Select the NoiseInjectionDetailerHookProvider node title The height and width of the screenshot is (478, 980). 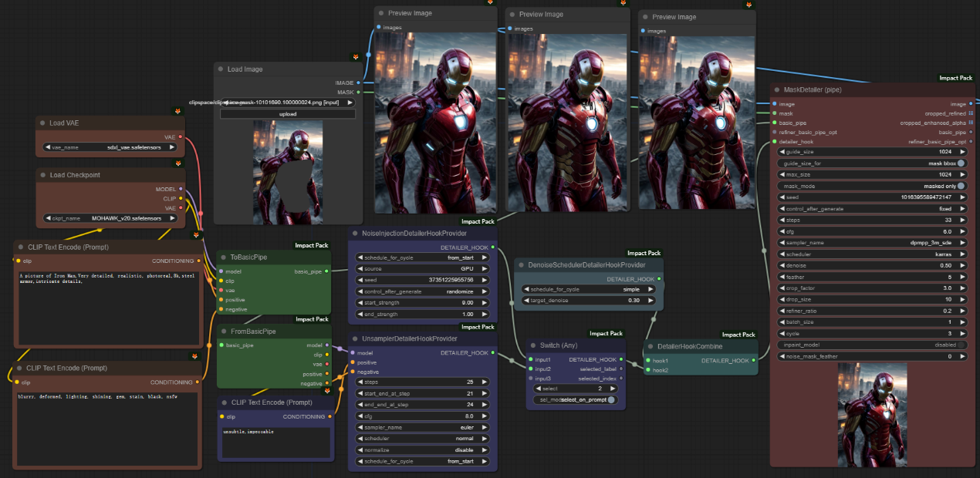pos(414,233)
